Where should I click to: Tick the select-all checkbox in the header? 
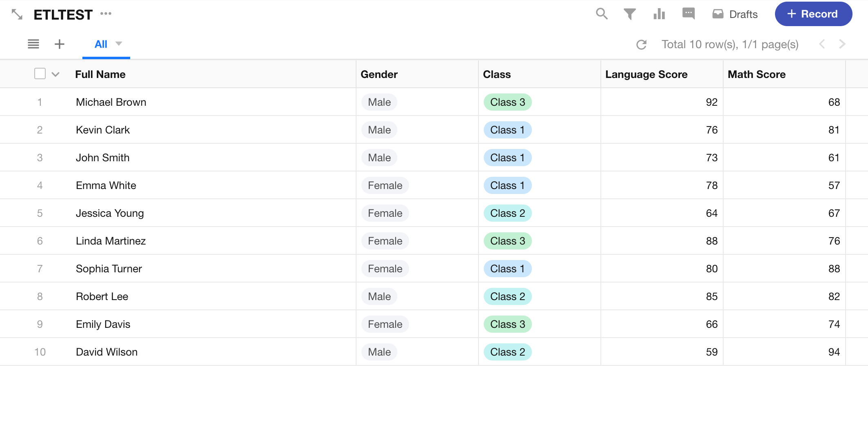40,74
